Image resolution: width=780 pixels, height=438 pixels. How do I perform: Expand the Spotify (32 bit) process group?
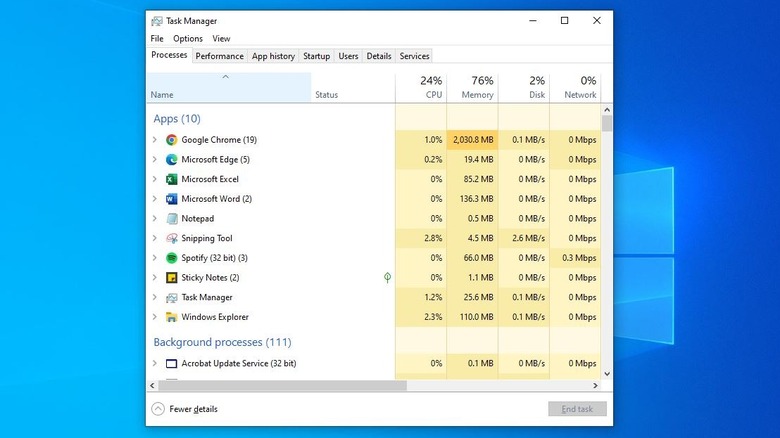click(154, 258)
